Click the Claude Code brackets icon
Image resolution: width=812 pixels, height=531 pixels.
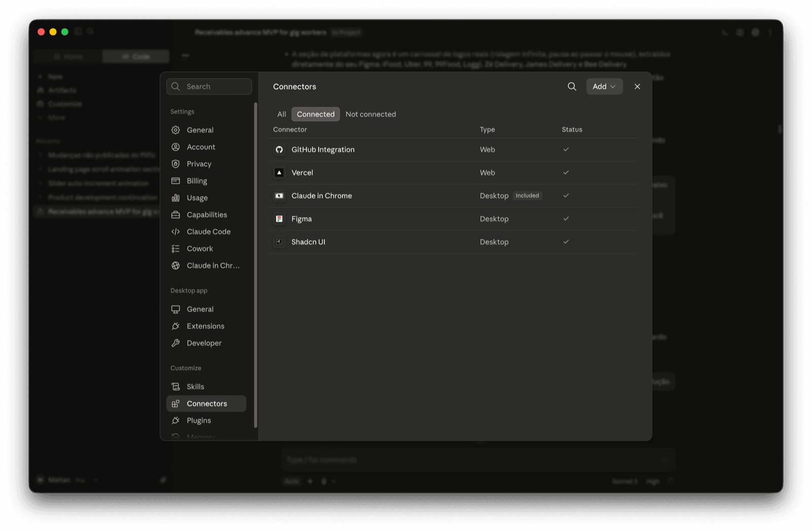[176, 231]
